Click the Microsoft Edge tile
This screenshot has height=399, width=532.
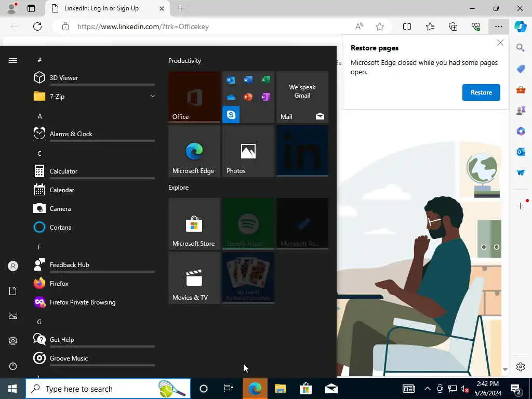(194, 151)
